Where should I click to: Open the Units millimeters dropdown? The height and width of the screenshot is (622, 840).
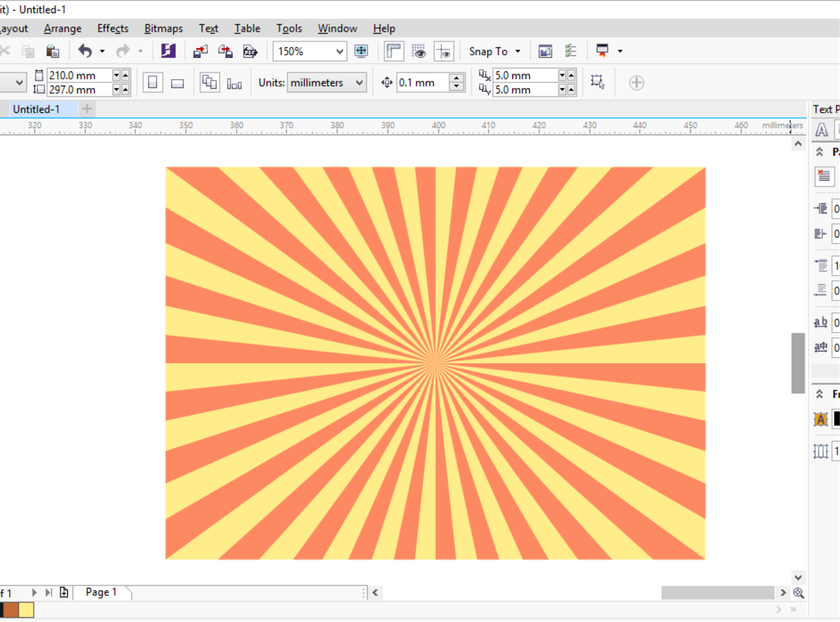pyautogui.click(x=360, y=82)
